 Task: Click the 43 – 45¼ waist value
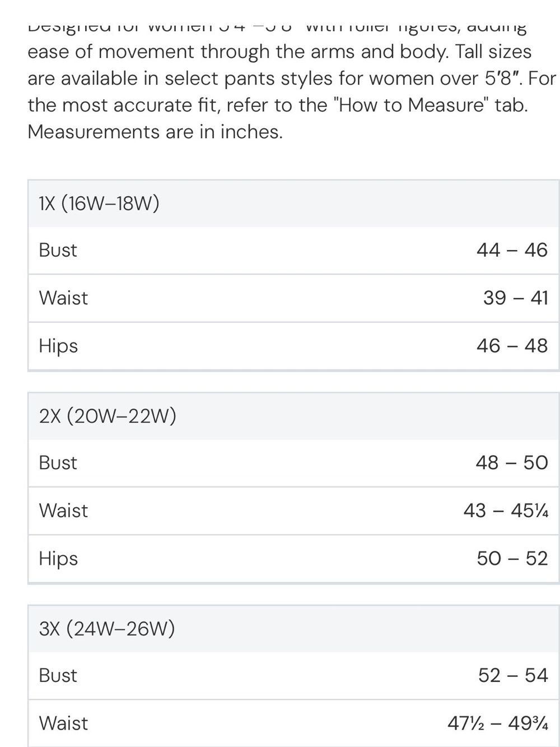506,511
